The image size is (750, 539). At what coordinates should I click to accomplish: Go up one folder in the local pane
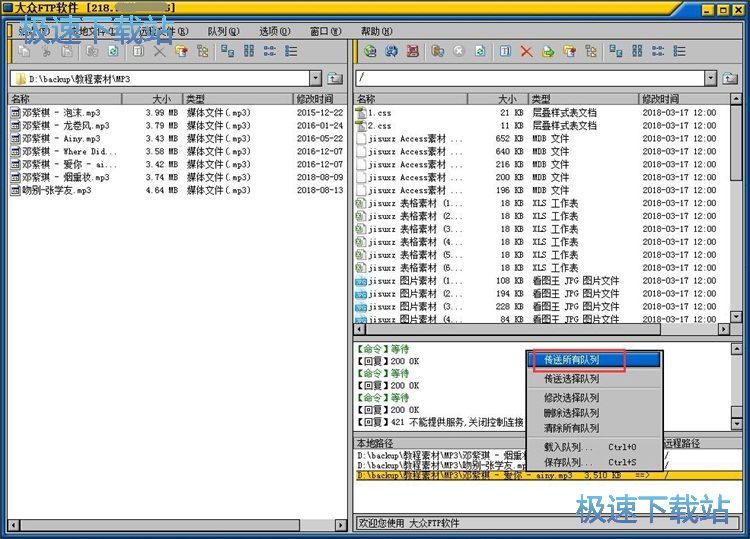tap(335, 78)
